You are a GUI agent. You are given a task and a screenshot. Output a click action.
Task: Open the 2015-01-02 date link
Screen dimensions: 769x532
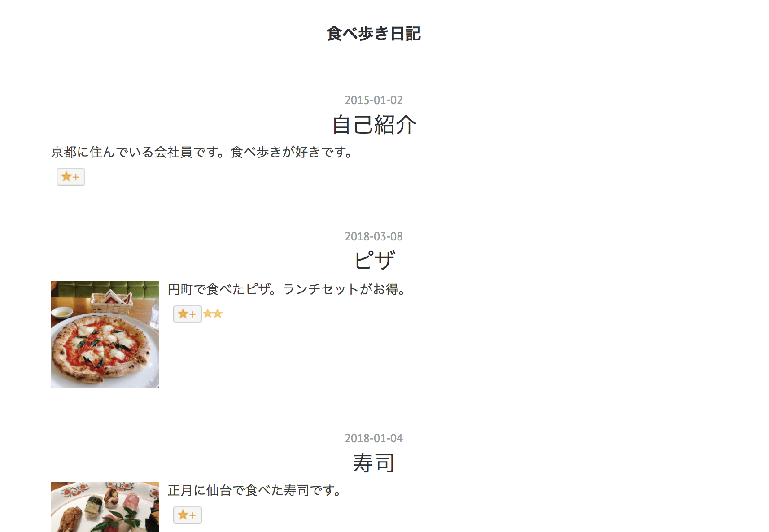click(x=374, y=100)
